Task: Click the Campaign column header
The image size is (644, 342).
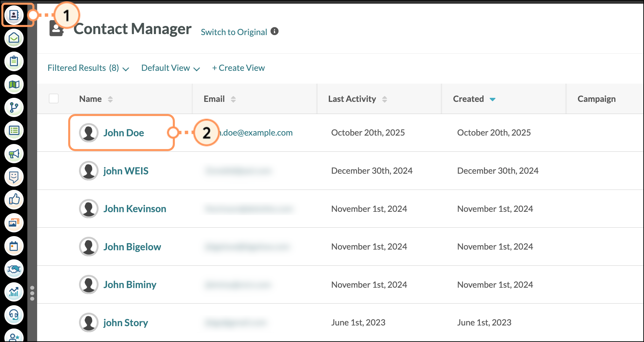Action: 596,99
